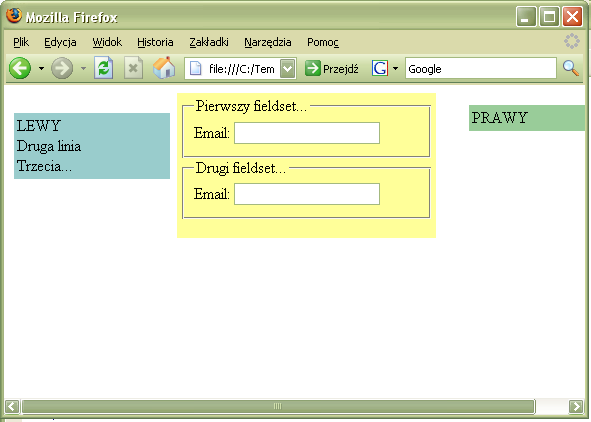
Task: Click the magnifying glass search icon
Action: (x=571, y=69)
